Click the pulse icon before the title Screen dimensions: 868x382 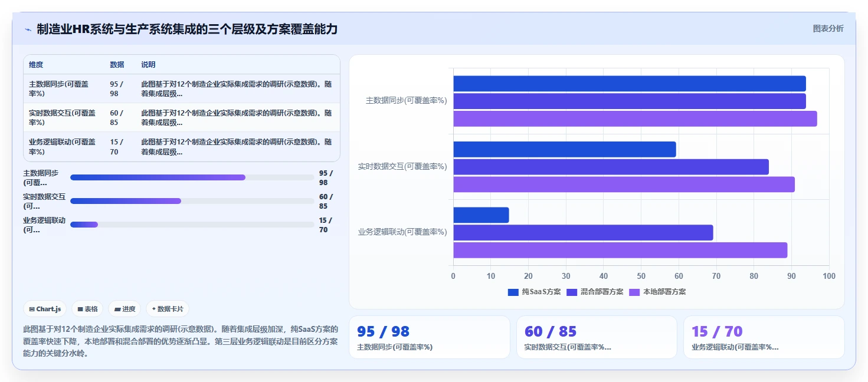point(28,29)
